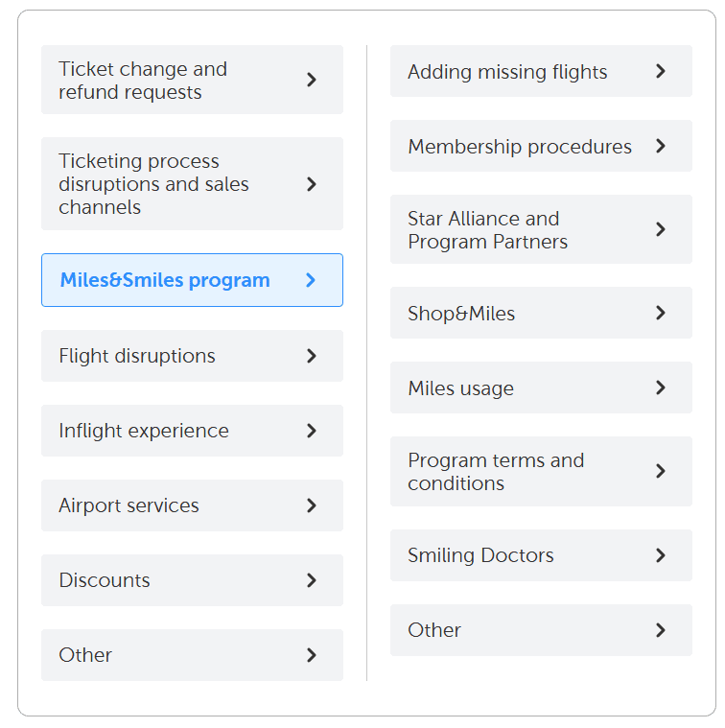Image resolution: width=725 pixels, height=728 pixels.
Task: Click chevron next to Shop&Miles
Action: coord(661,313)
